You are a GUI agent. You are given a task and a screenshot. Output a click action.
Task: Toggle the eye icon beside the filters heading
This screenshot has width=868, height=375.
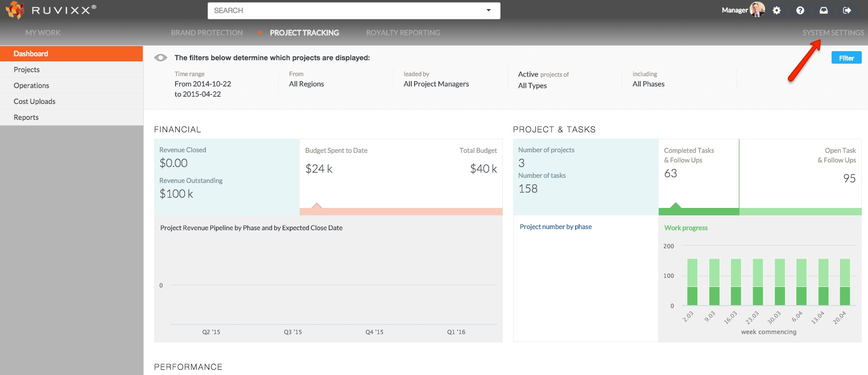coord(161,57)
